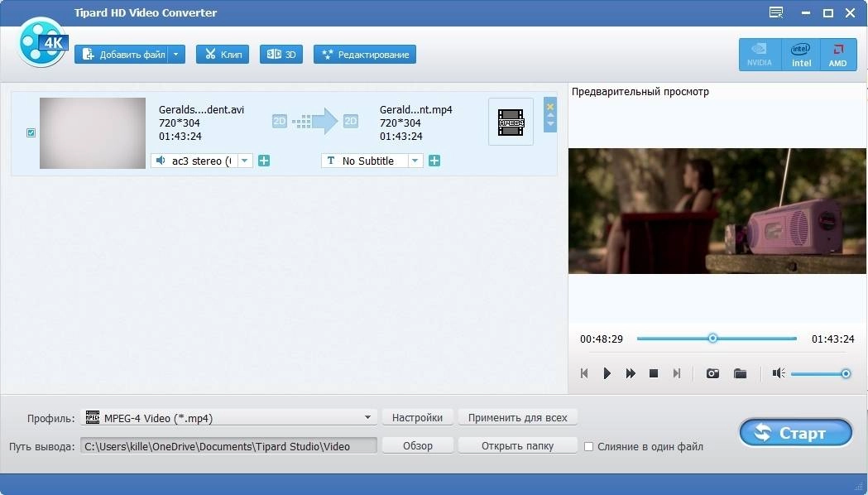Select the Geralds....dent.avi video thumbnail

(x=93, y=133)
